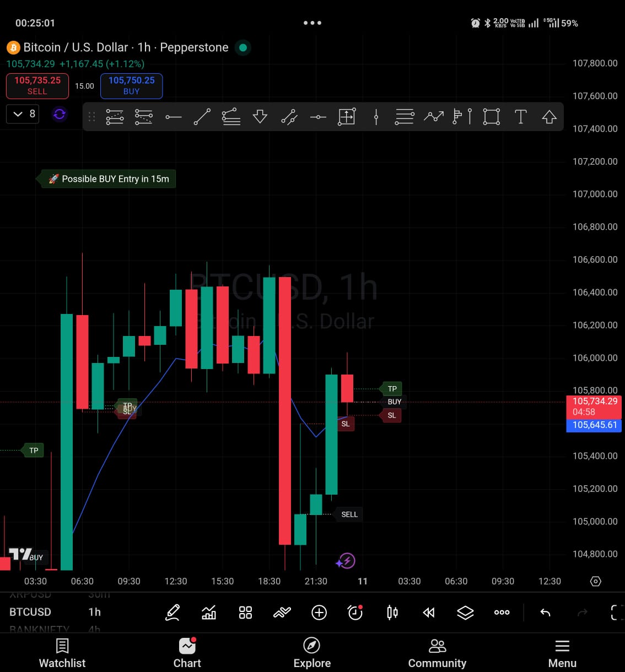Undo the last chart action
This screenshot has width=625, height=672.
(x=545, y=612)
